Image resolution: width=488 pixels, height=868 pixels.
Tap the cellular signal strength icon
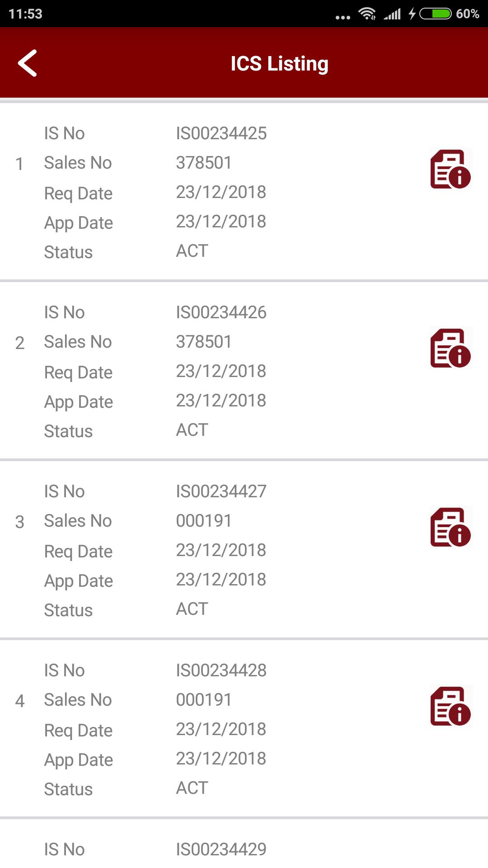tap(392, 14)
